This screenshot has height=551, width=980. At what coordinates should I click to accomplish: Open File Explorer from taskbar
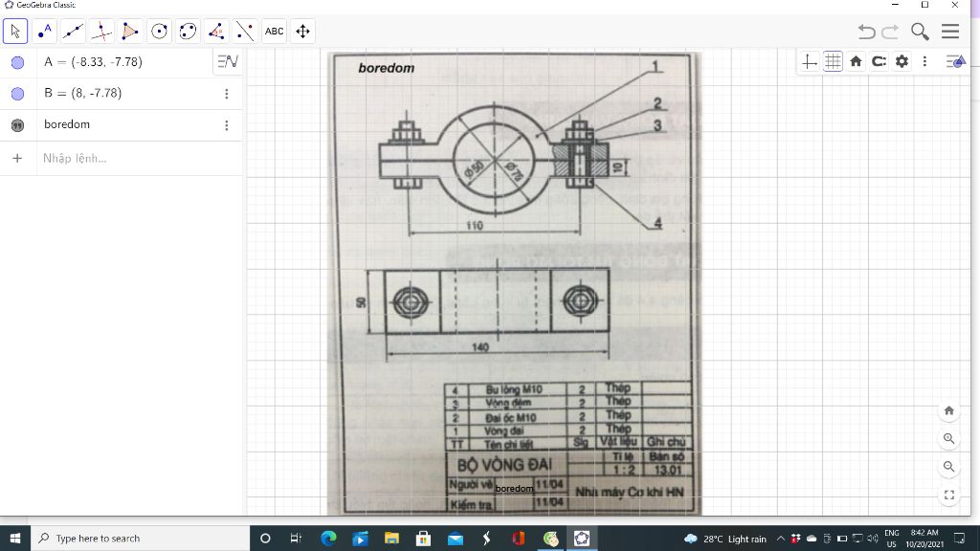(391, 538)
